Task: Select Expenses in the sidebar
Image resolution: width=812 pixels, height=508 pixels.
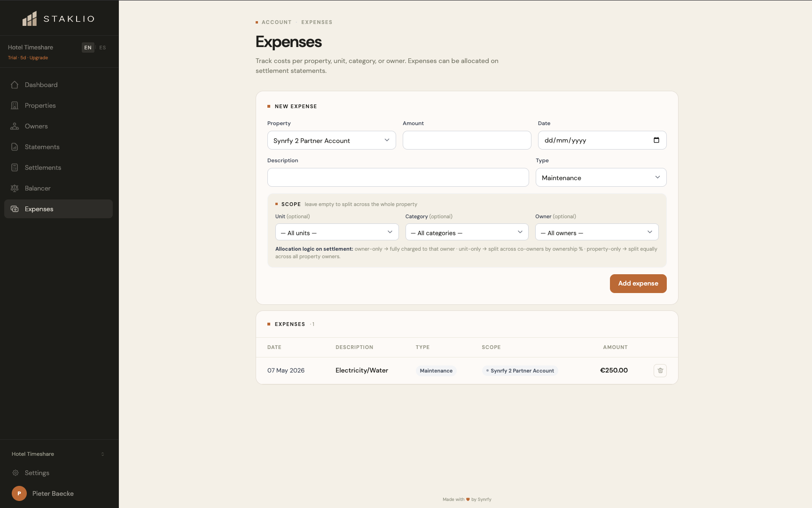Action: tap(58, 209)
